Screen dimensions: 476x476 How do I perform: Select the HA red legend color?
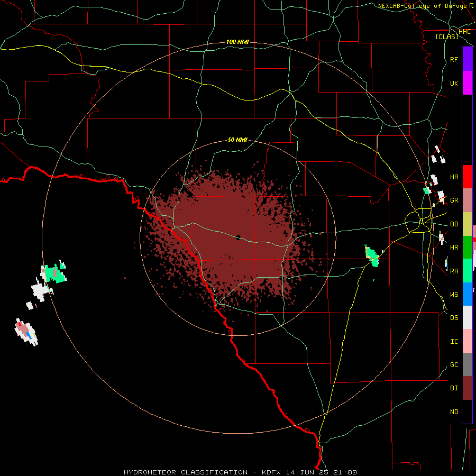coord(467,177)
